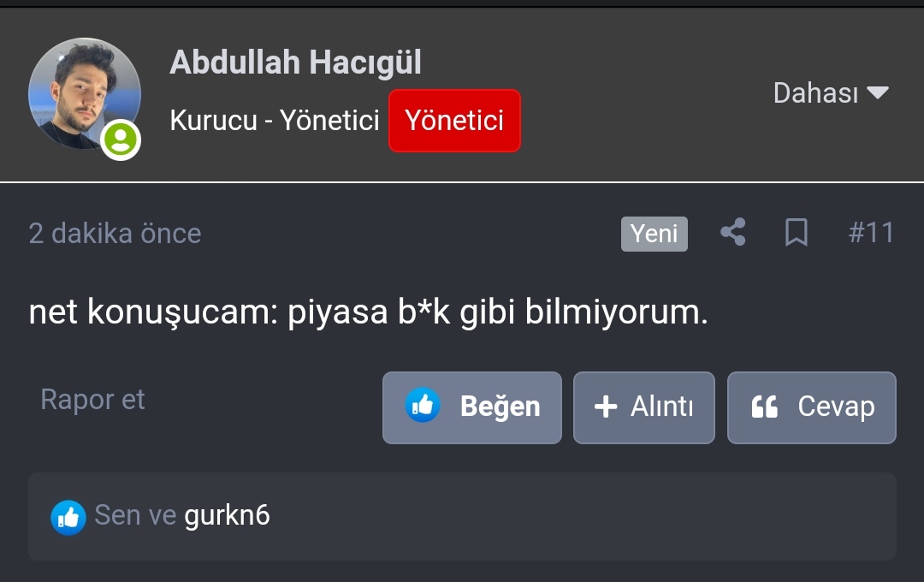This screenshot has height=582, width=924.
Task: Click the arrow next to Dahası
Action: point(878,92)
